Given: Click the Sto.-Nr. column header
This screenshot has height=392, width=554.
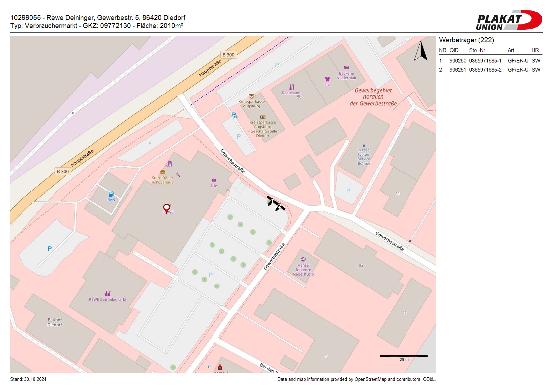Looking at the screenshot, I should 478,50.
